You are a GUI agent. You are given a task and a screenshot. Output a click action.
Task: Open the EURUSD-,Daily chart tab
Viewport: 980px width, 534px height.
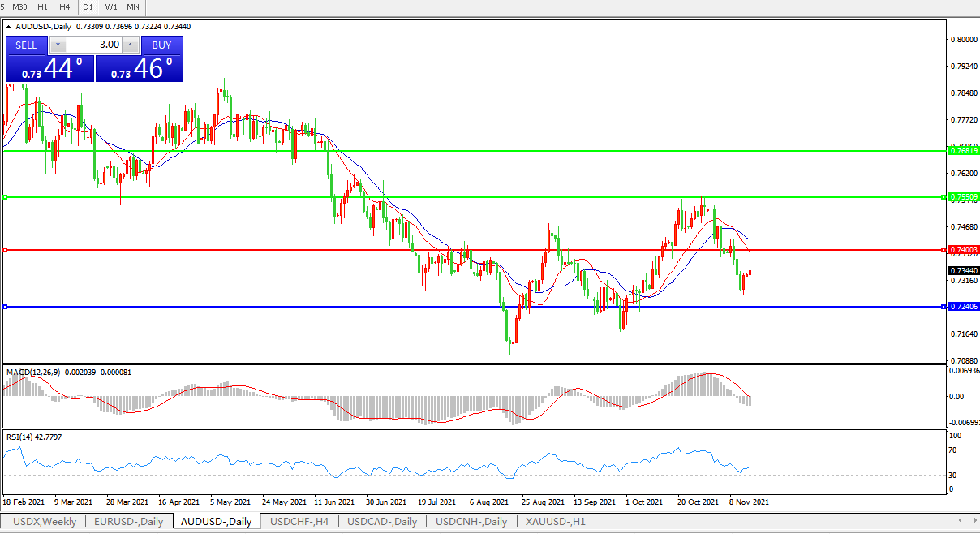(x=128, y=522)
